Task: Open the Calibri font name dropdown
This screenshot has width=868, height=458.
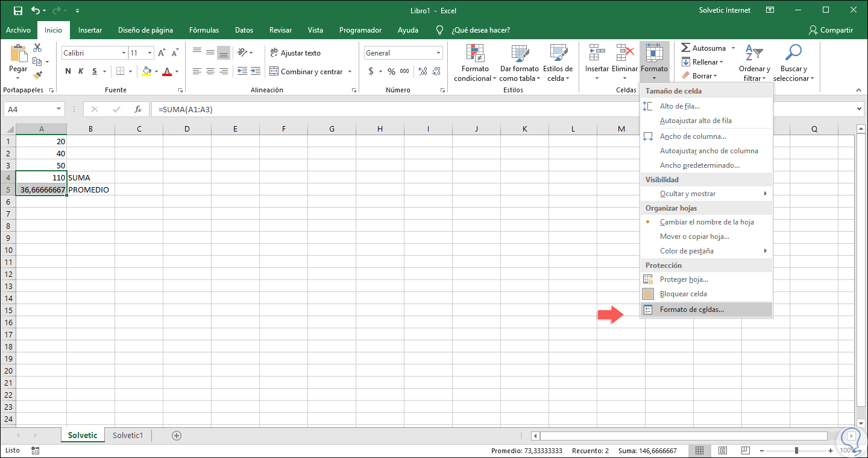Action: 124,53
